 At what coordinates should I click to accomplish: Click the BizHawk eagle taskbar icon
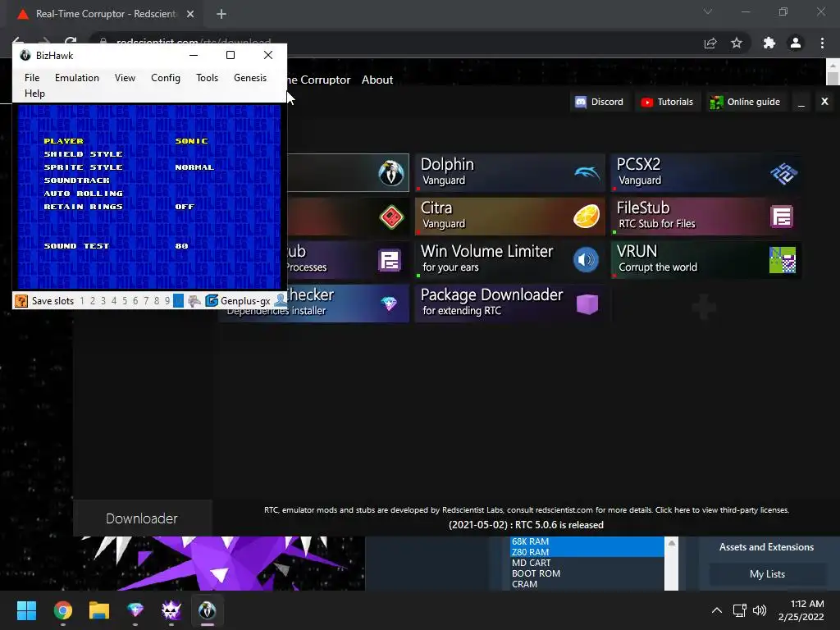[x=208, y=609]
